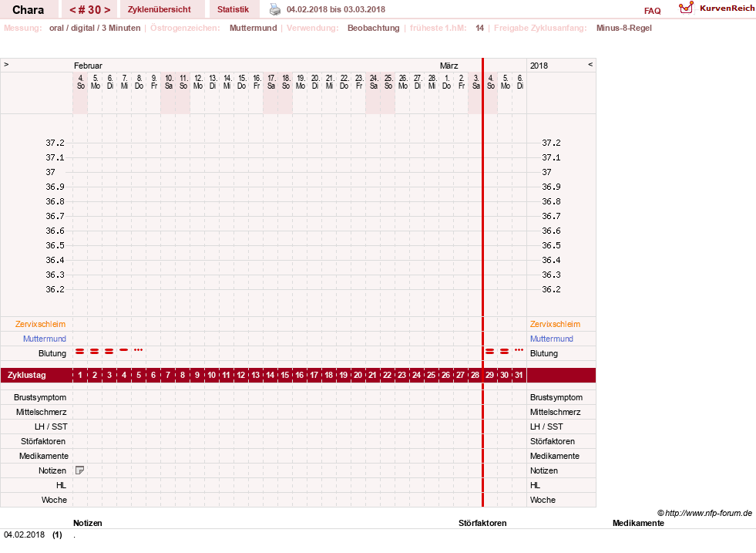Click the 'Minus-8-Regel' setting value

coord(624,28)
